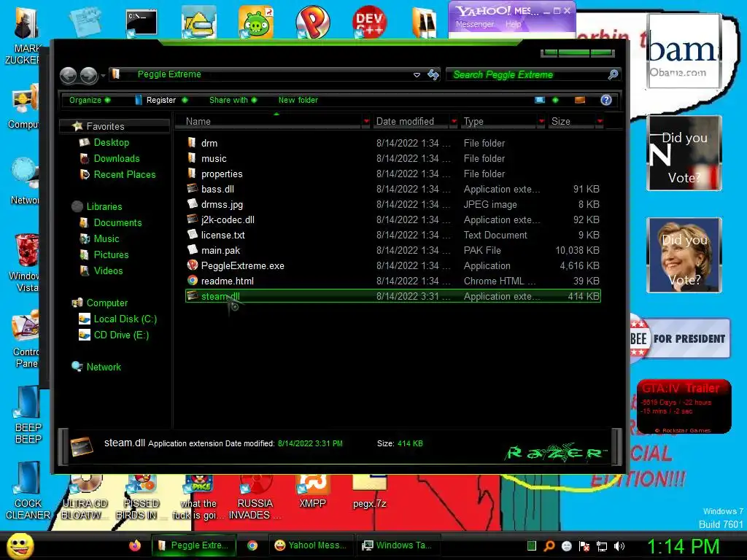Expand the address bar history dropdown

click(417, 75)
